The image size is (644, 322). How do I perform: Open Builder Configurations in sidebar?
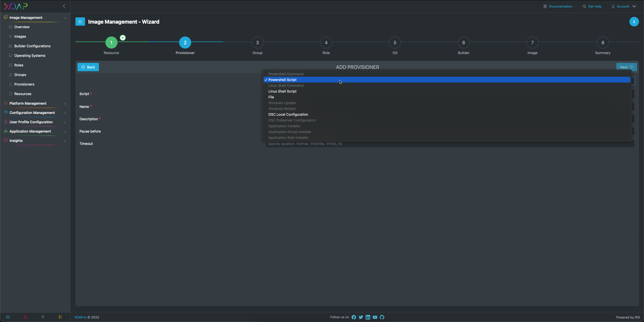point(32,46)
